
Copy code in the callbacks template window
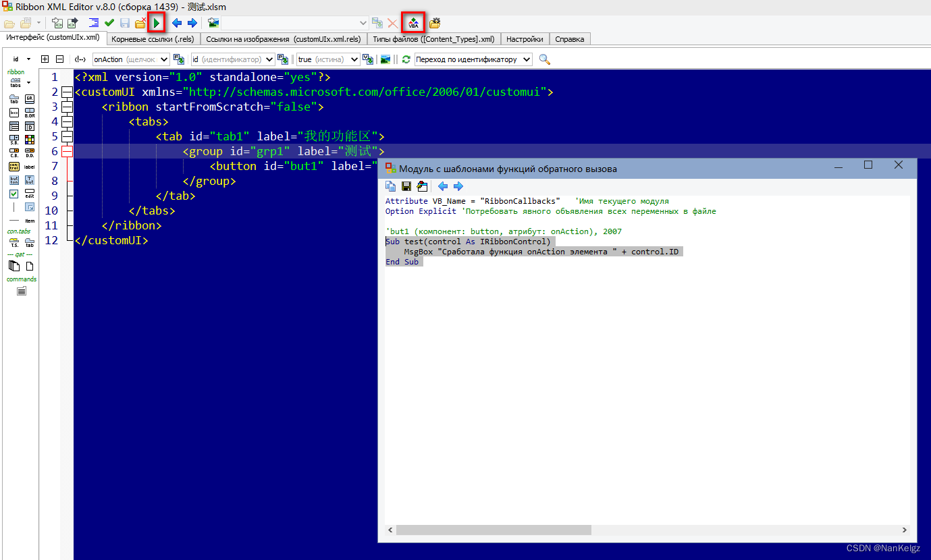tap(390, 186)
